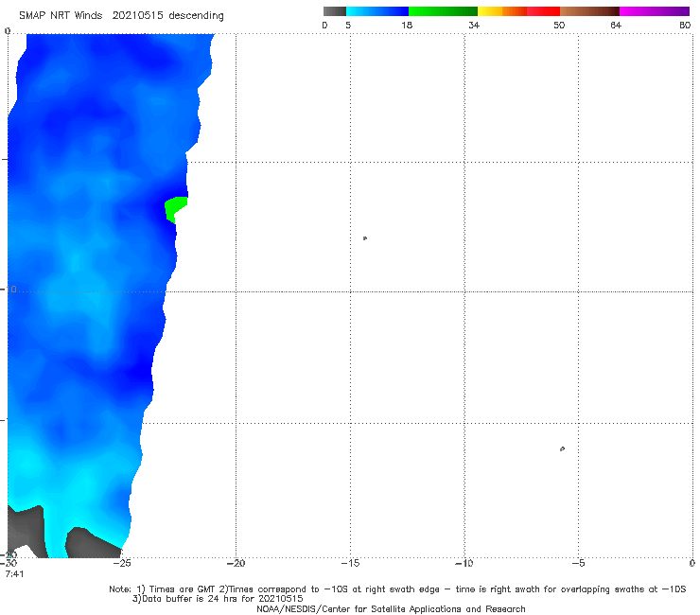Click the gray segment of the color bar

pyautogui.click(x=335, y=11)
